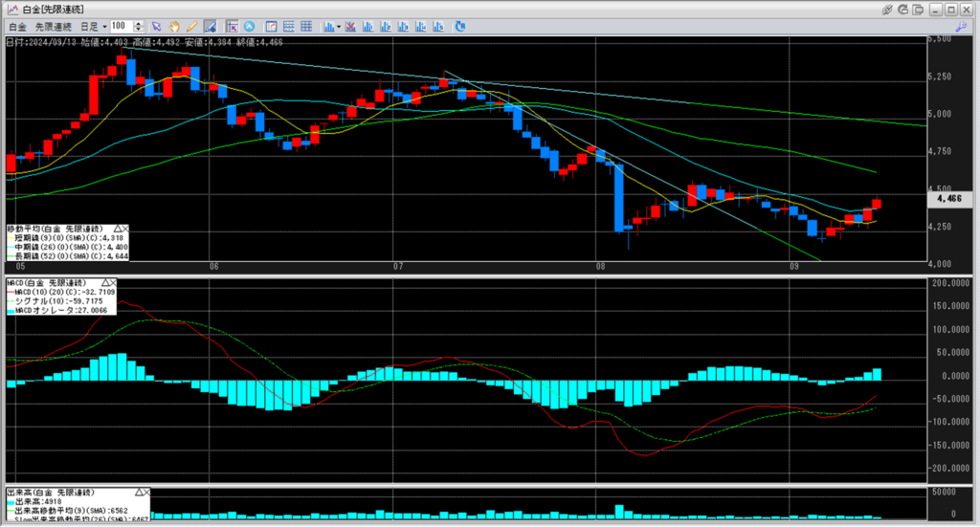Collapse the 移動平均 legend with triangle
Viewport: 980px width, 527px height.
point(117,229)
